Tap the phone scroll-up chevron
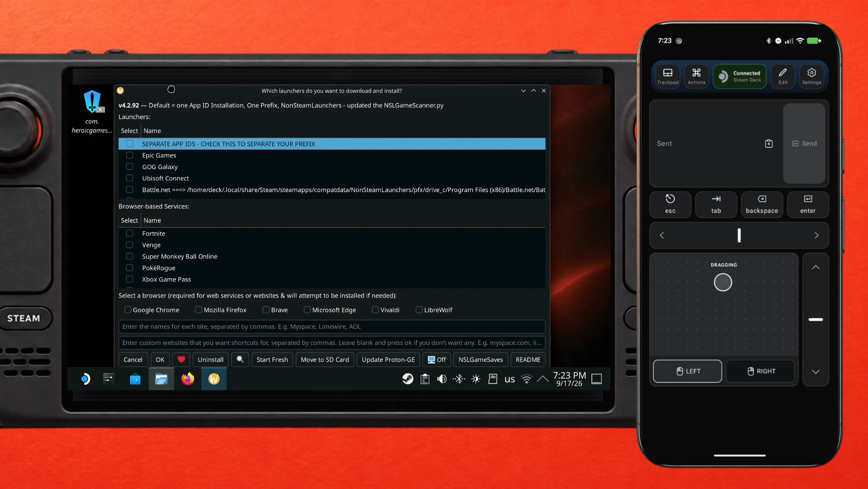 816,268
